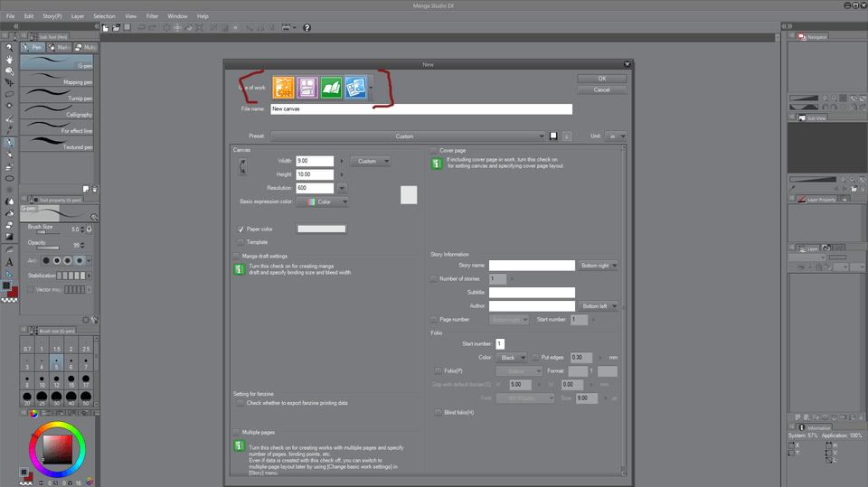Image resolution: width=868 pixels, height=487 pixels.
Task: Click the blue work type icon
Action: click(x=355, y=88)
